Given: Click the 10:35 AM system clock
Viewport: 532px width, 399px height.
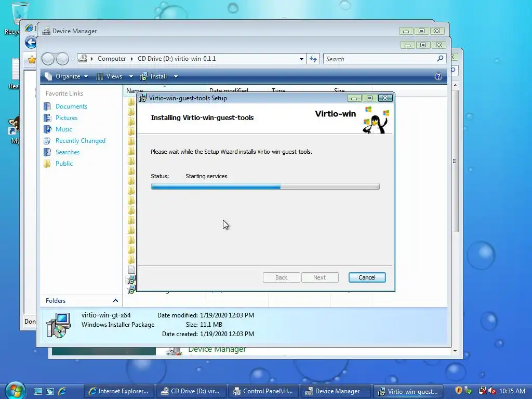Looking at the screenshot, I should click(512, 391).
